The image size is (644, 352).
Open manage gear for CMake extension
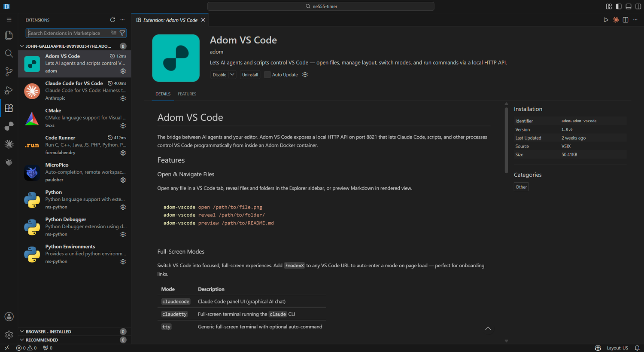[123, 126]
